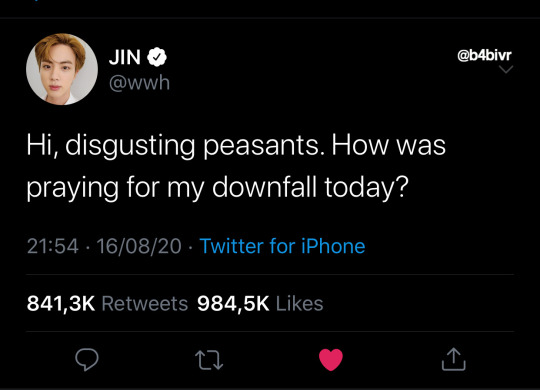Click the JIN display name

click(x=124, y=57)
